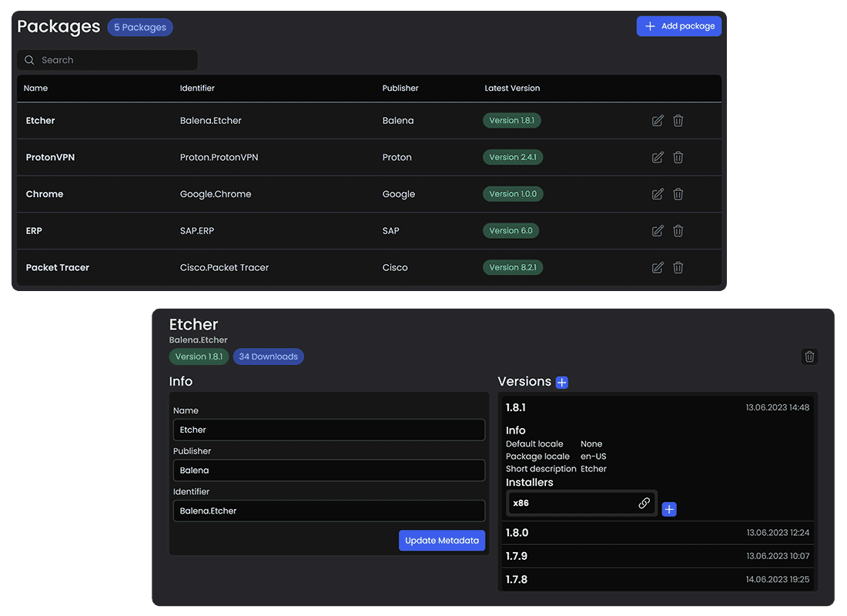Viewport: 847px width, 616px height.
Task: Add a new installer with plus button
Action: click(x=669, y=509)
